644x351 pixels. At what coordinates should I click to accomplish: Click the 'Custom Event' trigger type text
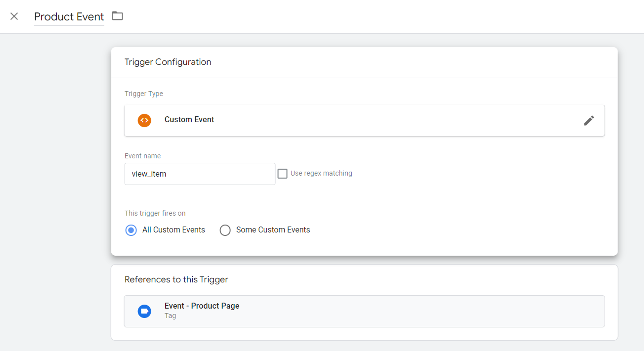click(x=189, y=119)
